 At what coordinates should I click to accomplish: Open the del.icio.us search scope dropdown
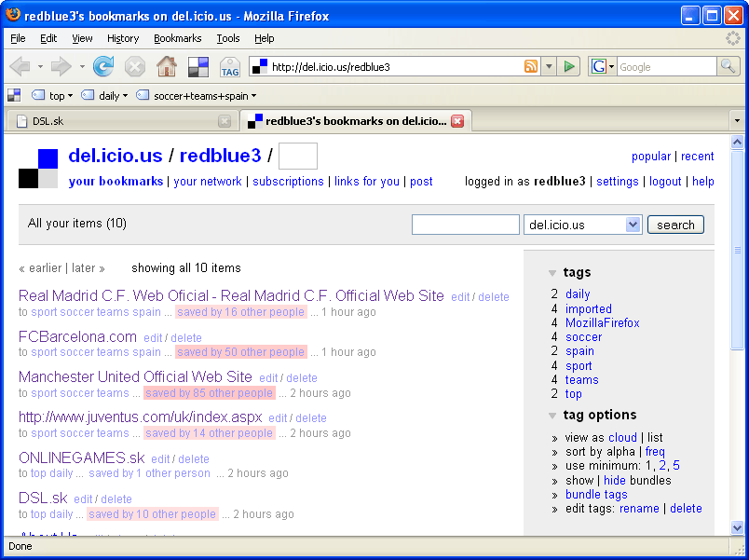583,225
